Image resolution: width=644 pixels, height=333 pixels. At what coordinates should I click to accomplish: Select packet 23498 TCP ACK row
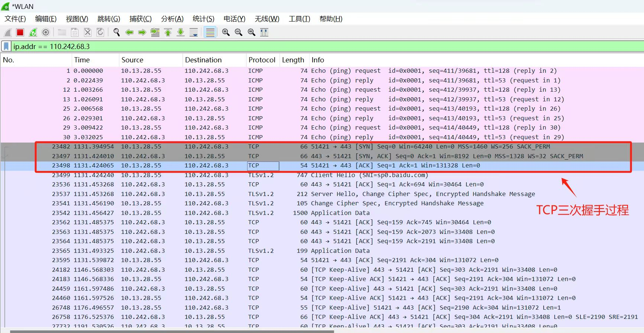tap(322, 166)
